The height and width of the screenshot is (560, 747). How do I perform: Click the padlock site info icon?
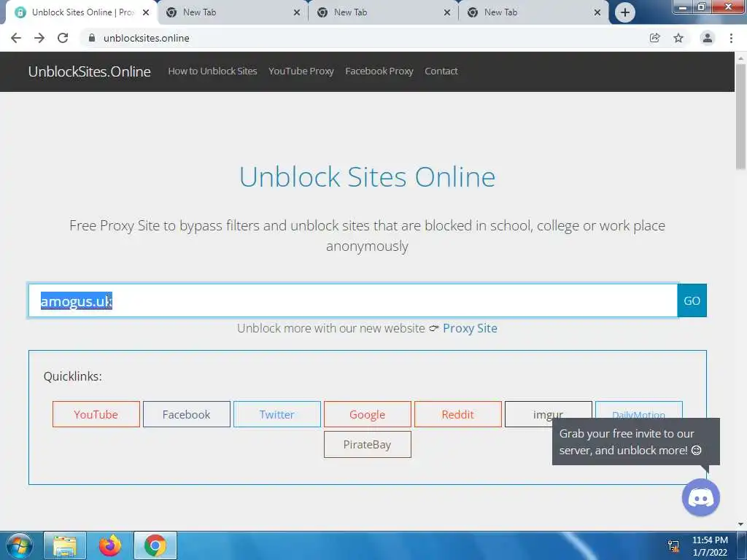coord(91,38)
